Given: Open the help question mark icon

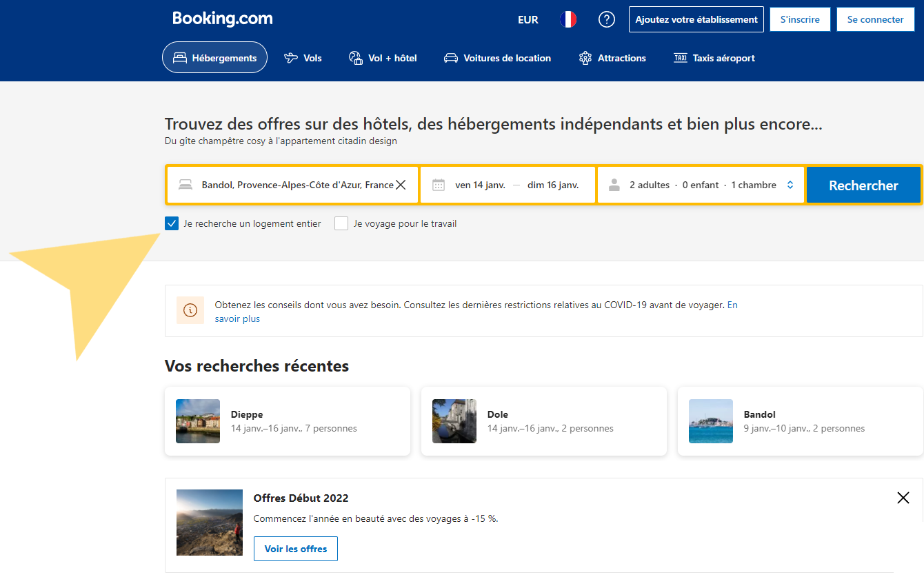Looking at the screenshot, I should coord(606,19).
